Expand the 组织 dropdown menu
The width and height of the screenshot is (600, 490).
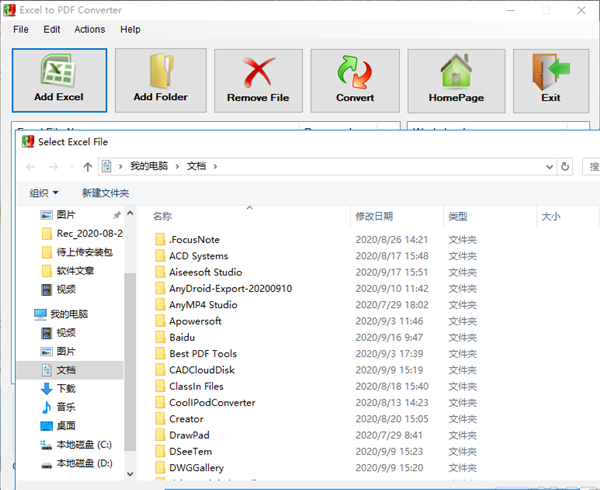click(44, 193)
